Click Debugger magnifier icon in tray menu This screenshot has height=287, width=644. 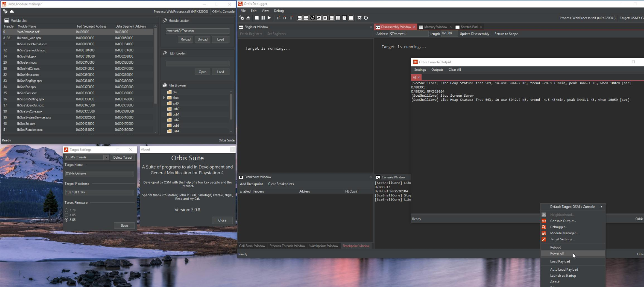[544, 227]
